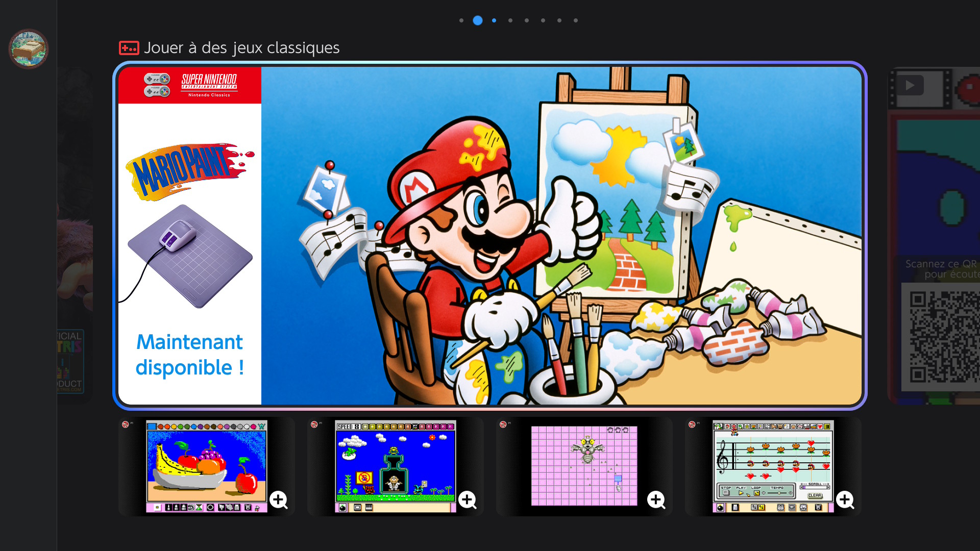Open the fruit bowl painting screenshot

click(207, 466)
